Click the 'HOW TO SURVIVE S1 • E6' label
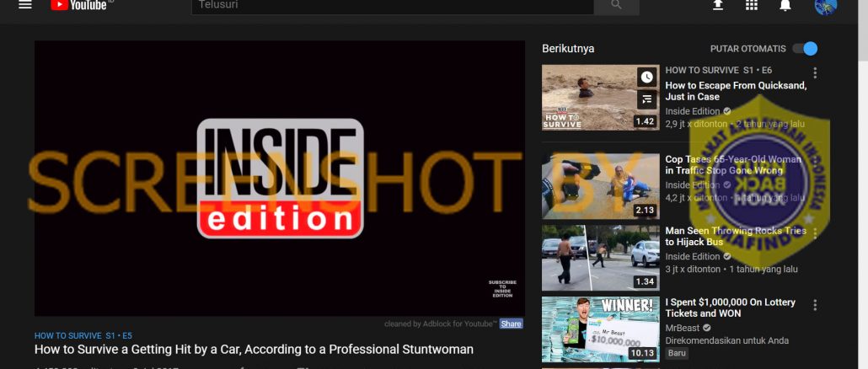Viewport: 868px width, 369px height. click(x=719, y=70)
